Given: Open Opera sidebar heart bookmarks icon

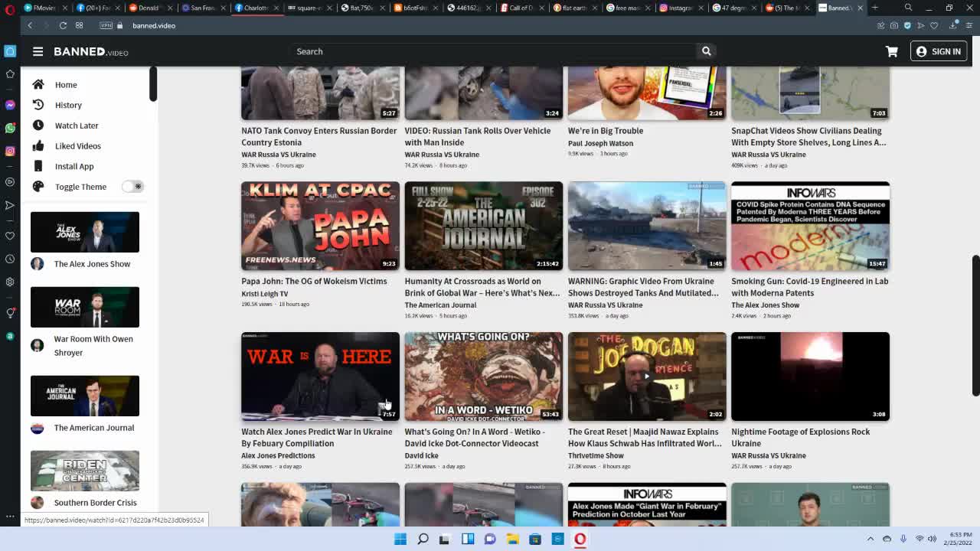Looking at the screenshot, I should pos(10,236).
